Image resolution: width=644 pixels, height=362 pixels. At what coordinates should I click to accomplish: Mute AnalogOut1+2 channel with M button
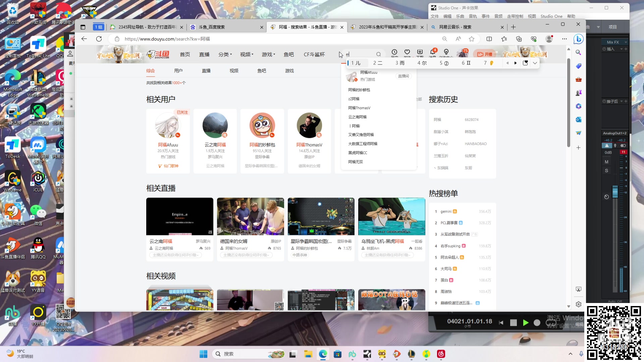click(606, 162)
